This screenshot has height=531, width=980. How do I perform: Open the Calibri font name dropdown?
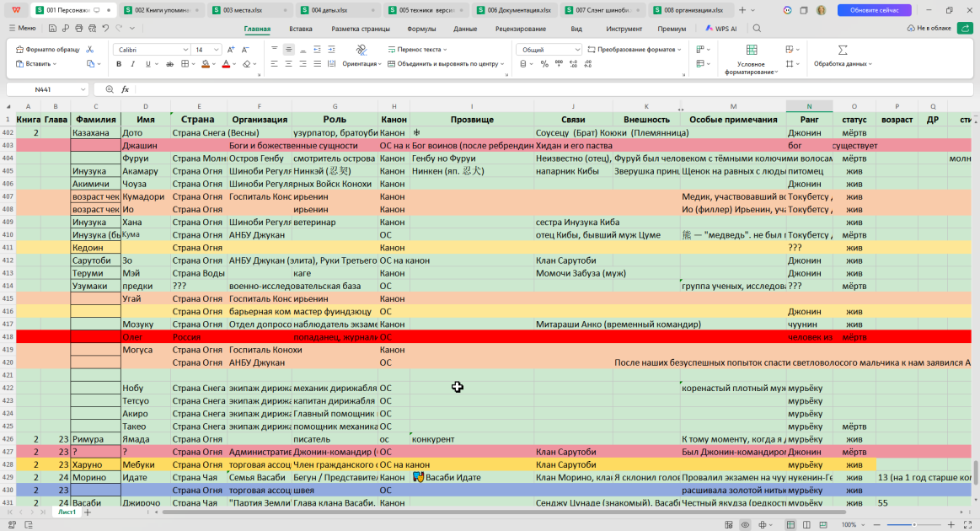pyautogui.click(x=185, y=50)
